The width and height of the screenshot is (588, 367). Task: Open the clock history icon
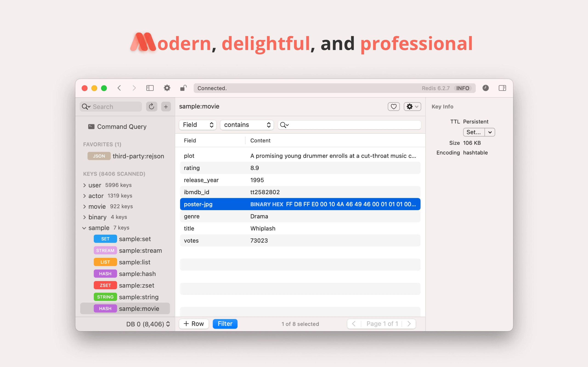click(x=486, y=88)
